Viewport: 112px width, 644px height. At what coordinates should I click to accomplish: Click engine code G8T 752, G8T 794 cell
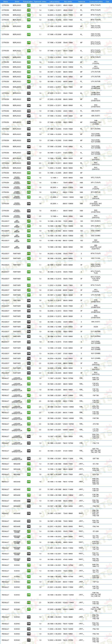96,451
